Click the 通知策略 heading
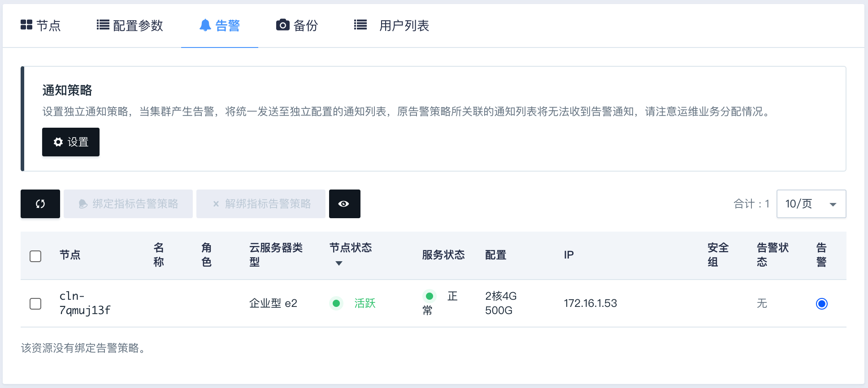 coord(67,90)
